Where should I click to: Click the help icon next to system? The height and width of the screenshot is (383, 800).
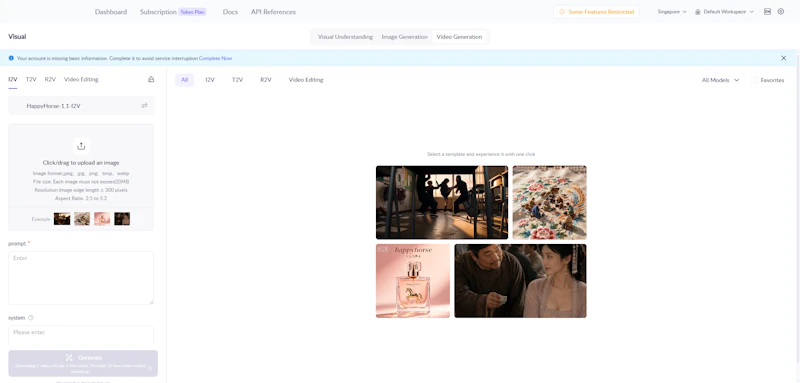pyautogui.click(x=31, y=318)
